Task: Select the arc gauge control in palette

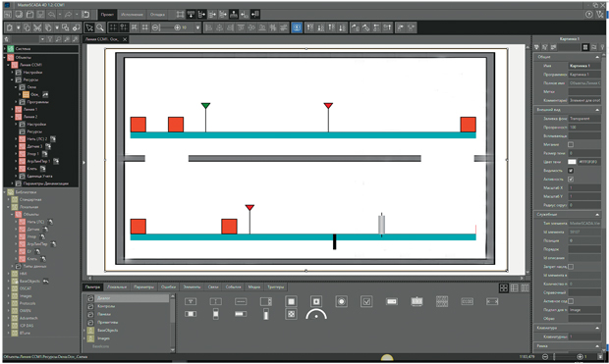Action: click(x=316, y=314)
